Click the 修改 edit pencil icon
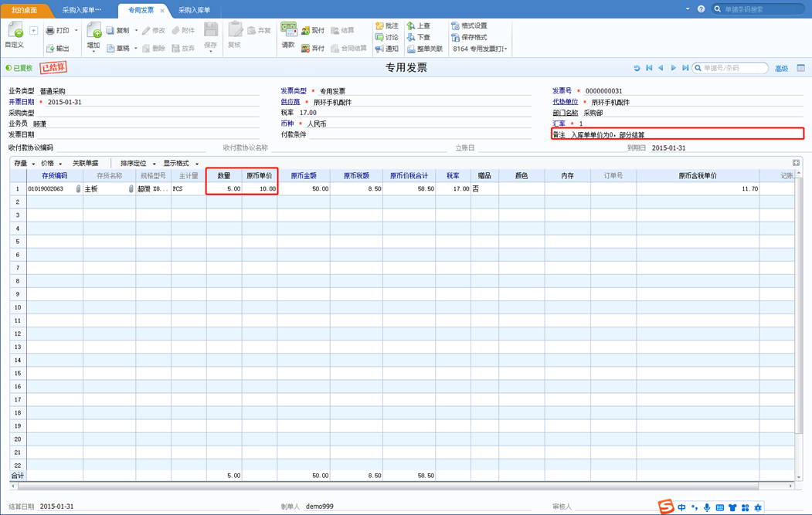 (x=147, y=31)
